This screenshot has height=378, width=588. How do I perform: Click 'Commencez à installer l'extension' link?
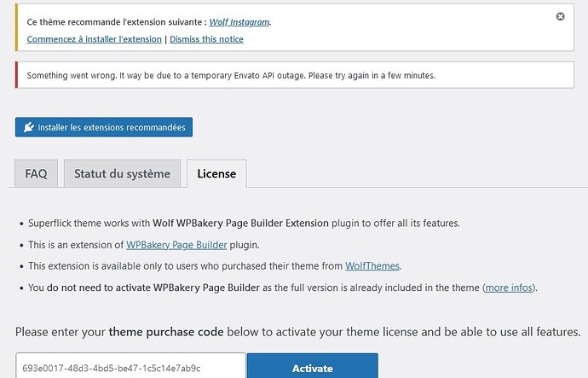click(94, 39)
